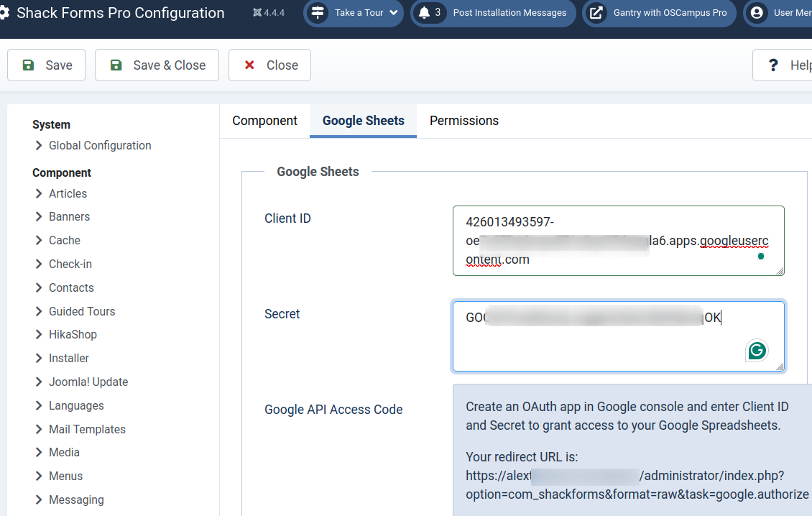Click the Help question mark icon
Viewport: 812px width, 516px height.
click(x=773, y=65)
